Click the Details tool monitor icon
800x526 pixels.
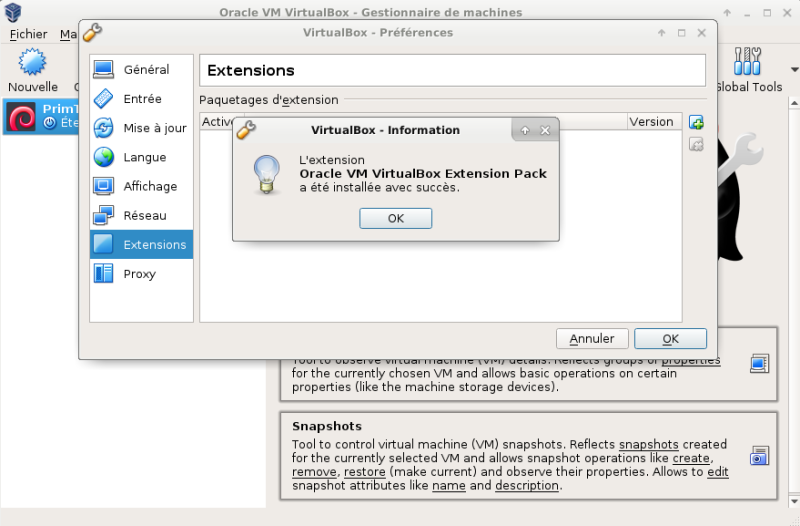[x=759, y=363]
